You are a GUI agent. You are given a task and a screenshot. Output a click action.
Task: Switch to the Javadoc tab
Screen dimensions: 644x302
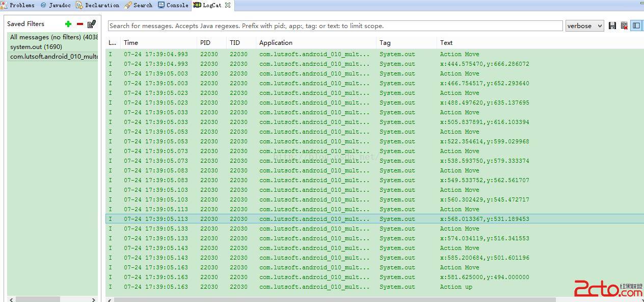pos(56,5)
